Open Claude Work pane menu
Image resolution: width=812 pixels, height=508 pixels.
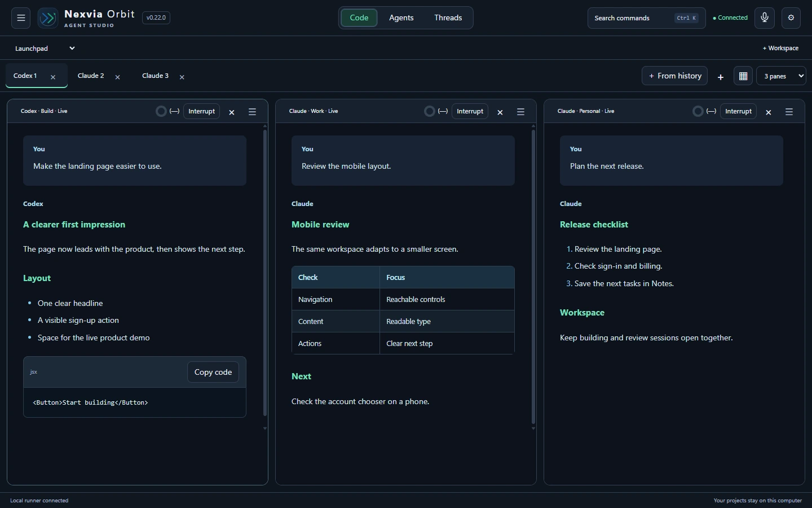coord(520,112)
